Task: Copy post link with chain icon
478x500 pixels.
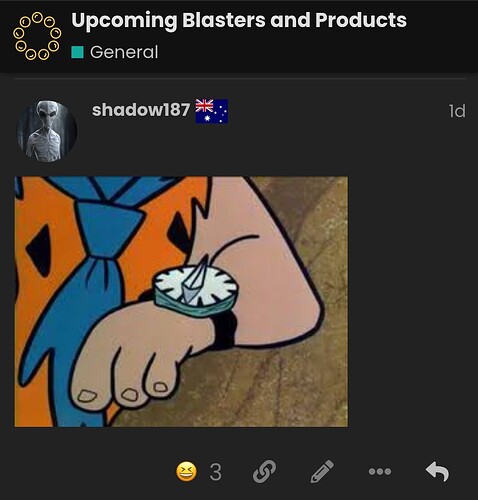Action: (264, 471)
